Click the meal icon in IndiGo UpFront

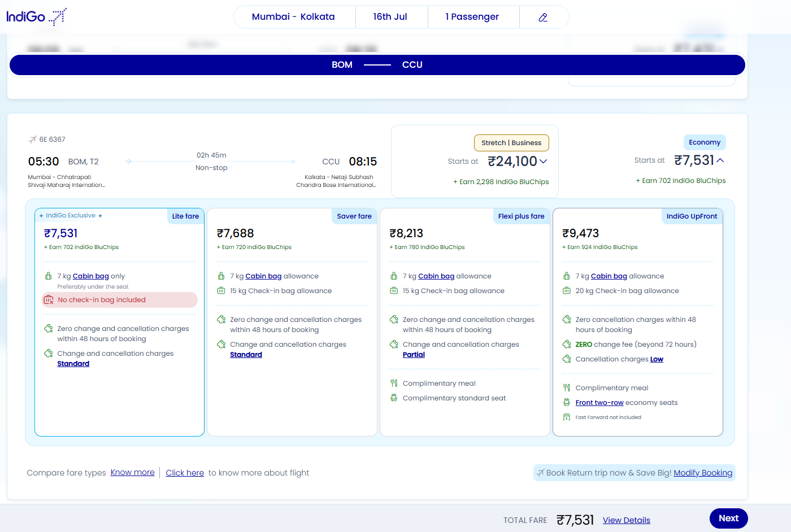(x=567, y=388)
